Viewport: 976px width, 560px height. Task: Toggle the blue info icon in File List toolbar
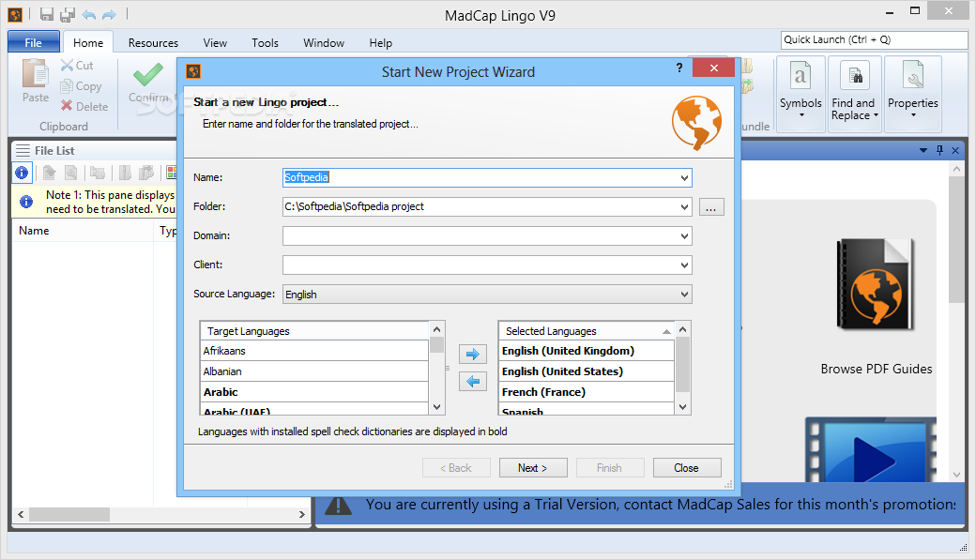(22, 173)
